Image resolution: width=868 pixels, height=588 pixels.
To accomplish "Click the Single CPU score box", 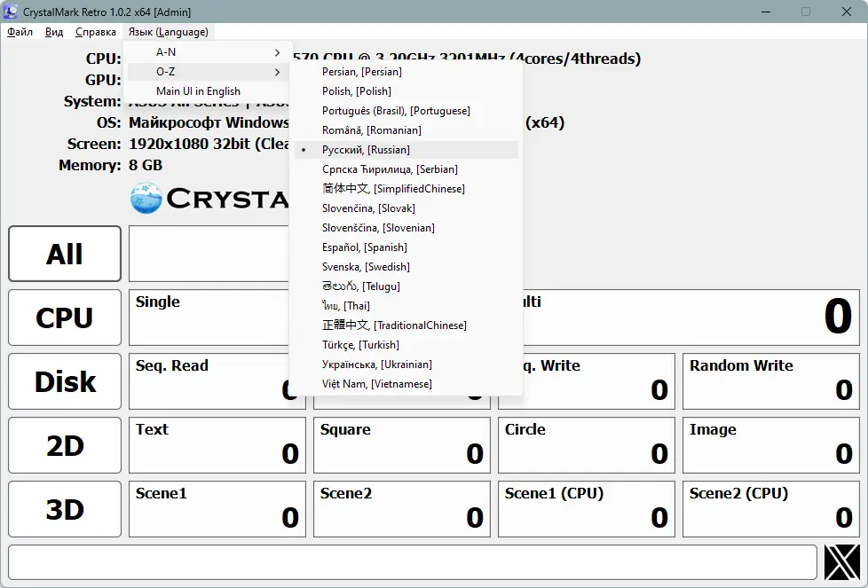I will point(209,318).
